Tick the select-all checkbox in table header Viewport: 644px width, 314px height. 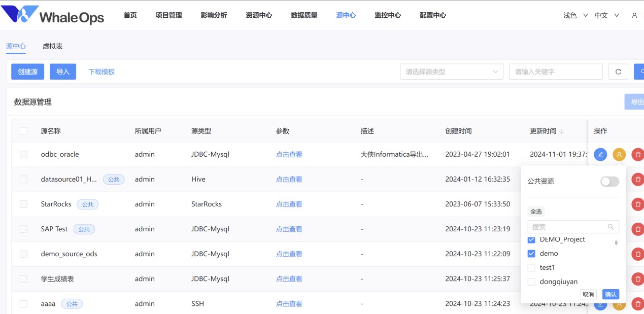23,131
